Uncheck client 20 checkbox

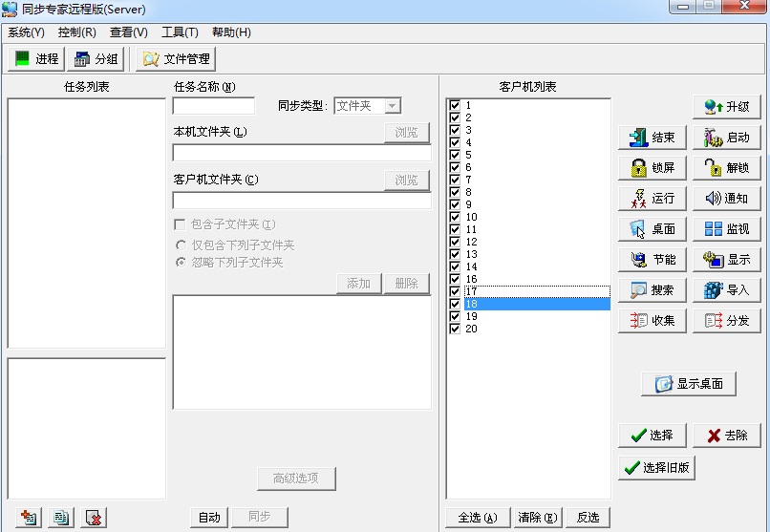(455, 329)
